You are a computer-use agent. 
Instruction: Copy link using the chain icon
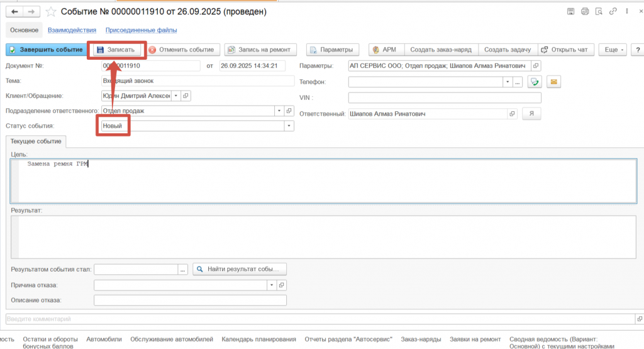click(x=612, y=11)
